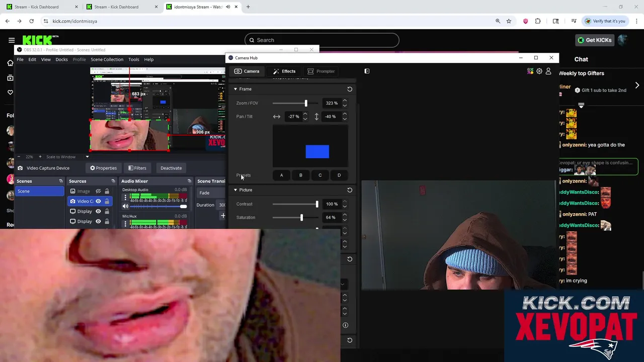Click the Zoom/FOV 323 % value field
644x362 pixels.
click(x=332, y=103)
